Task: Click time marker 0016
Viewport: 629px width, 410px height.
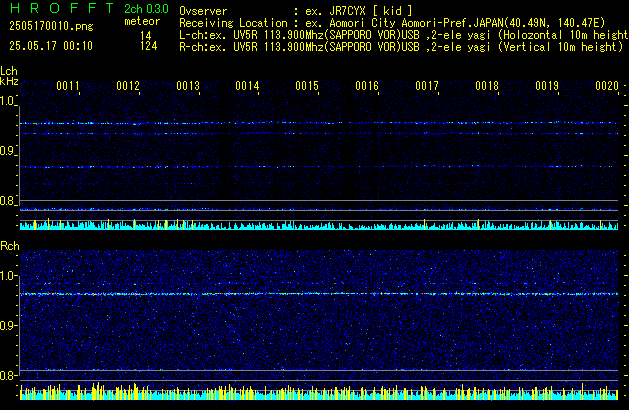Action: point(367,86)
